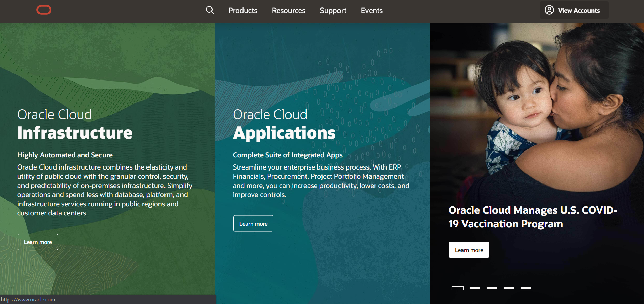644x304 pixels.
Task: Click Learn more under Infrastructure
Action: [38, 242]
